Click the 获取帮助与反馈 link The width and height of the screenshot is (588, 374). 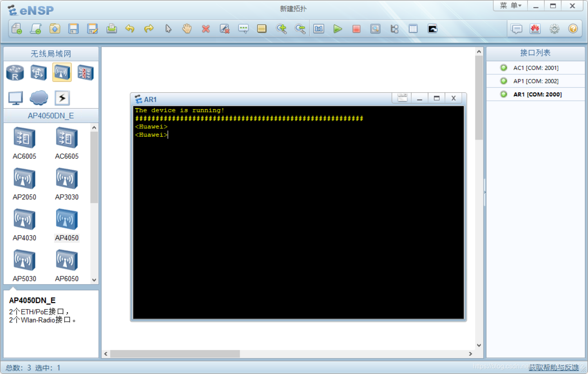tap(554, 367)
